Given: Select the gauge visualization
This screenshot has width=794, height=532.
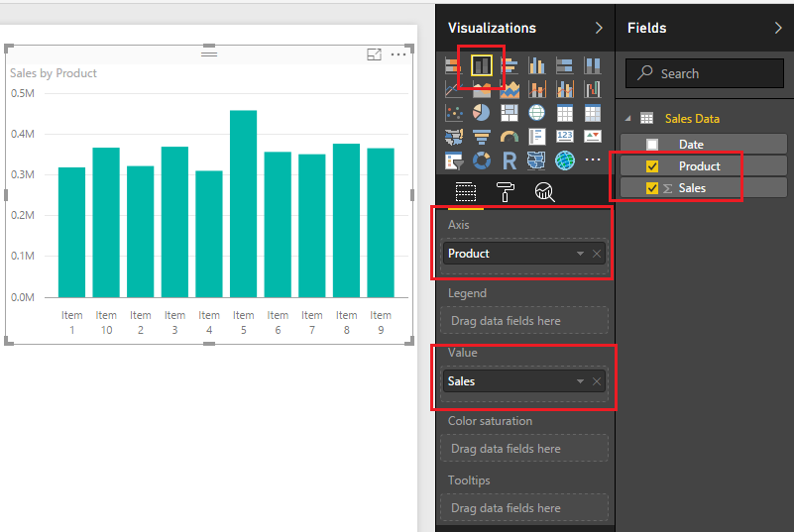Looking at the screenshot, I should click(510, 137).
